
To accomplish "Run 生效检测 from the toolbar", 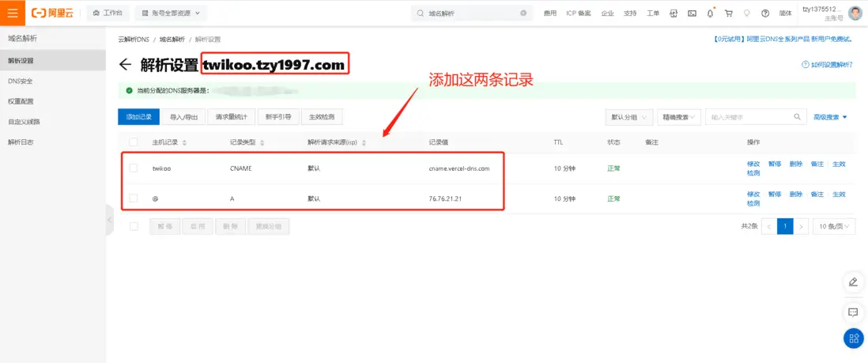I will [x=323, y=117].
